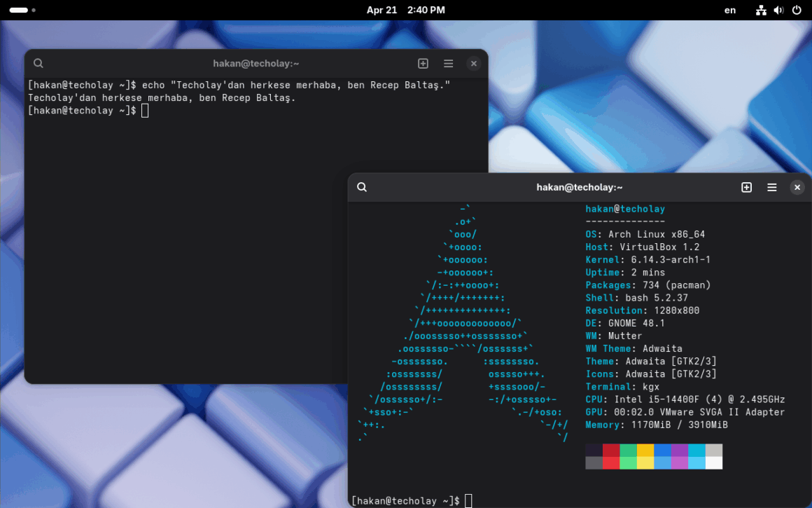The image size is (812, 508).
Task: Click the 'CPU: Intel i5-14400F' line
Action: (x=685, y=399)
